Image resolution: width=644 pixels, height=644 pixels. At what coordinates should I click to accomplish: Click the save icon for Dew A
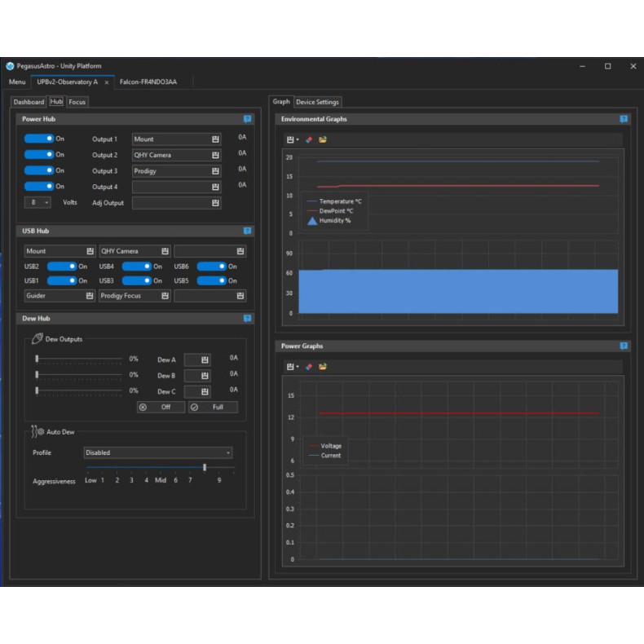(x=205, y=359)
